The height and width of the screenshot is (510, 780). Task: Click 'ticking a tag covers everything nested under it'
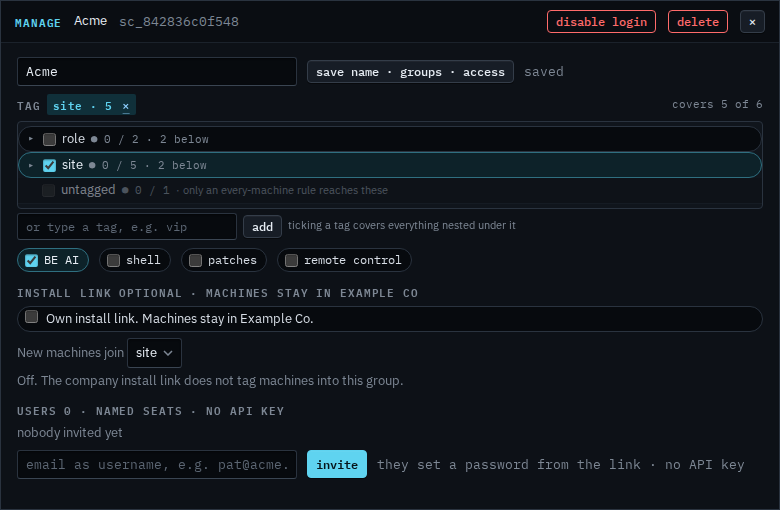coord(401,225)
